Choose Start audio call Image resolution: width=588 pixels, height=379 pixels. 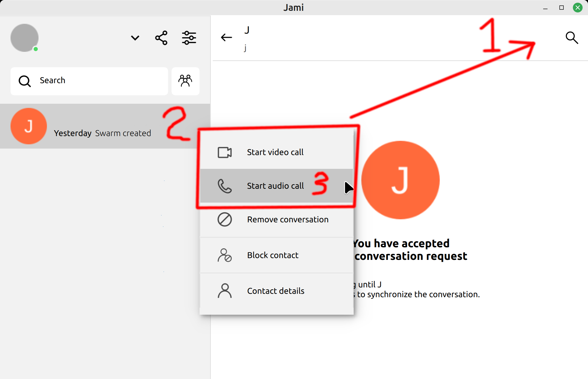(276, 186)
